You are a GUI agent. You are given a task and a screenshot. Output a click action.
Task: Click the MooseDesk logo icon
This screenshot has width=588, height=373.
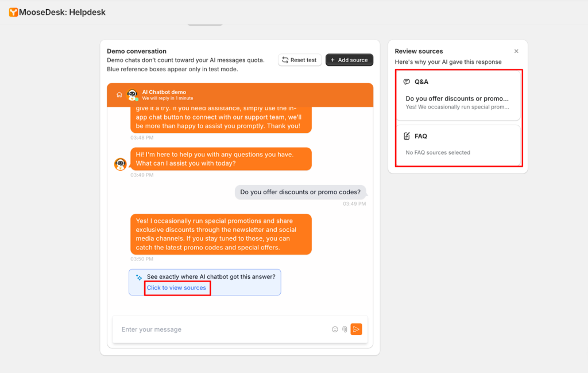pos(13,12)
